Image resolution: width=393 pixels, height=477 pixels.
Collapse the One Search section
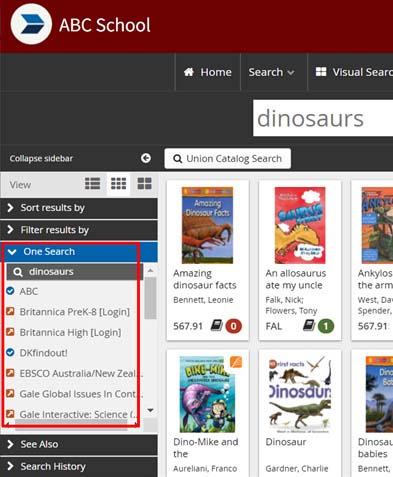tap(79, 252)
